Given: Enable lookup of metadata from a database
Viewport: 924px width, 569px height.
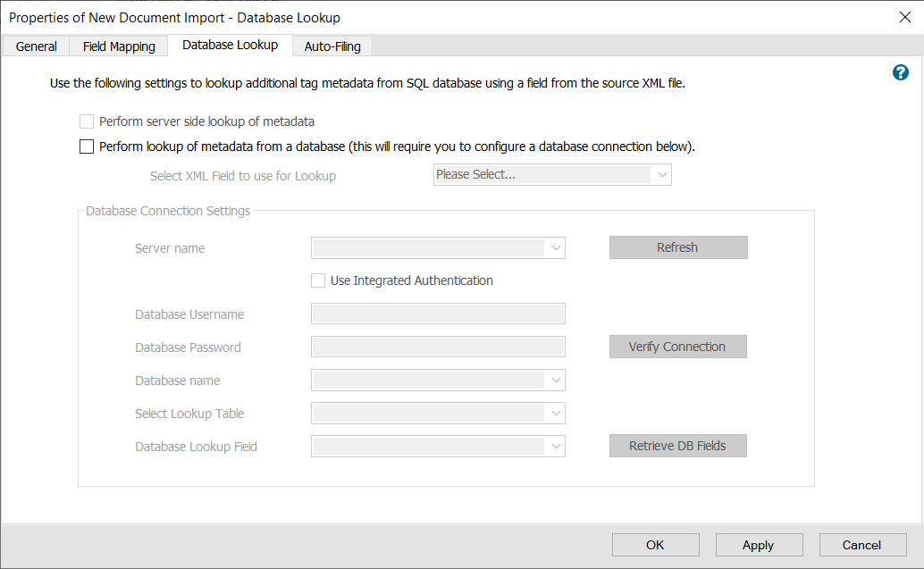Looking at the screenshot, I should pos(87,146).
